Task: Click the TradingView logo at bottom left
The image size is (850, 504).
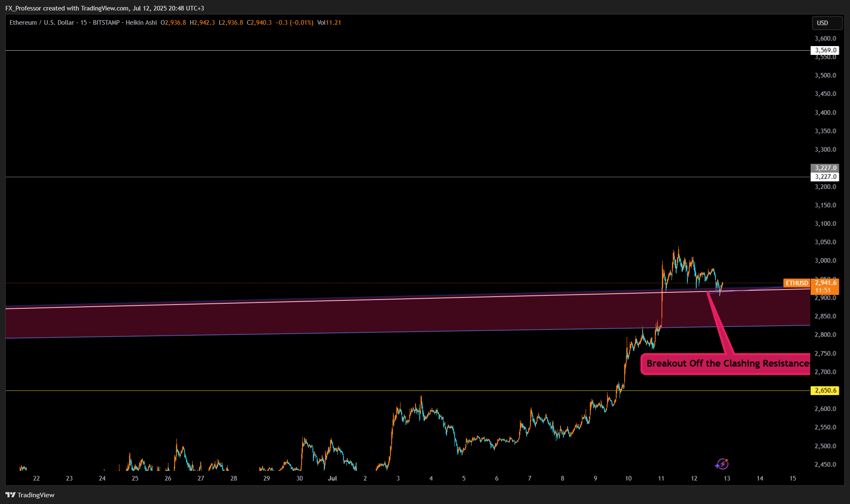Action: (30, 495)
